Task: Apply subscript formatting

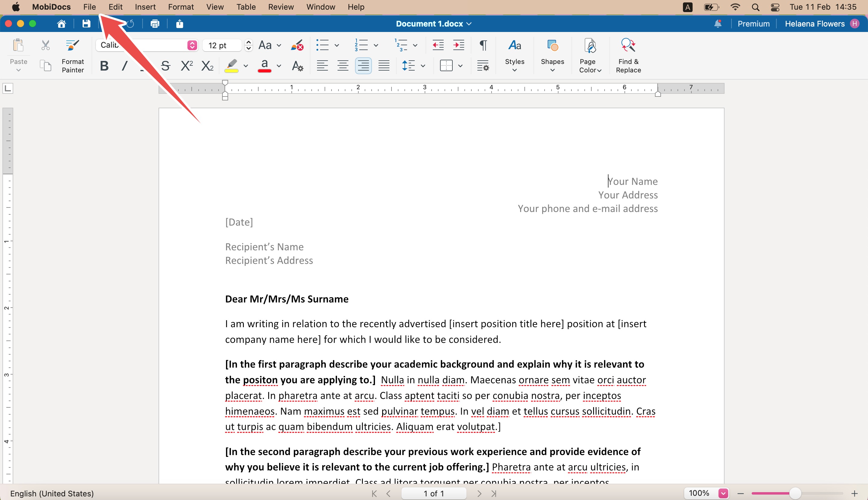Action: tap(207, 65)
